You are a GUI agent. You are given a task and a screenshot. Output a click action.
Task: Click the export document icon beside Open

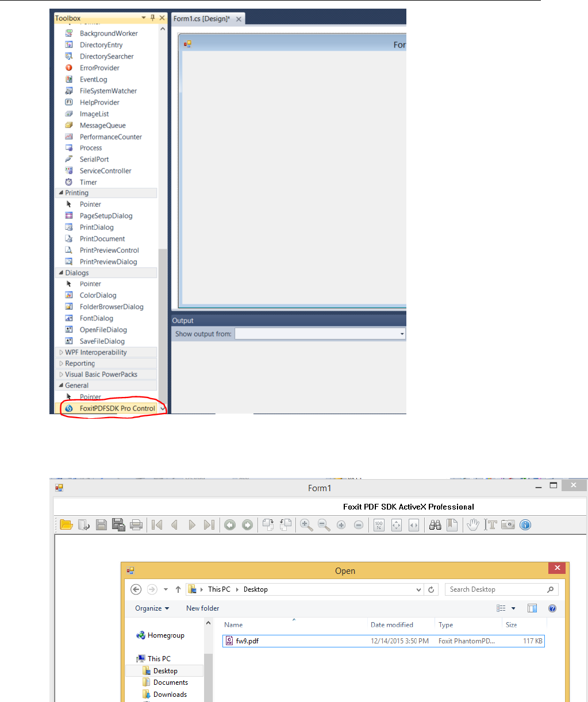pyautogui.click(x=84, y=524)
